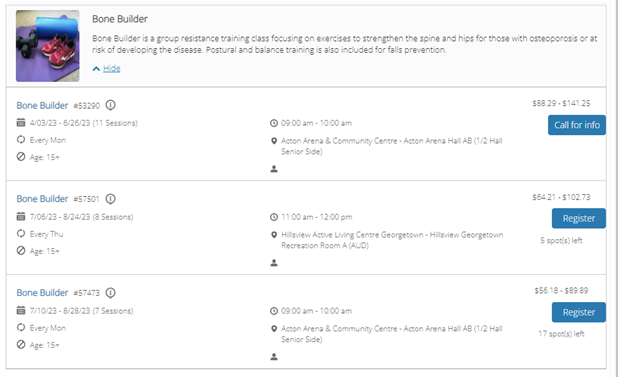Image resolution: width=618 pixels, height=377 pixels.
Task: Click instructor person icon under #57473
Action: (x=274, y=357)
